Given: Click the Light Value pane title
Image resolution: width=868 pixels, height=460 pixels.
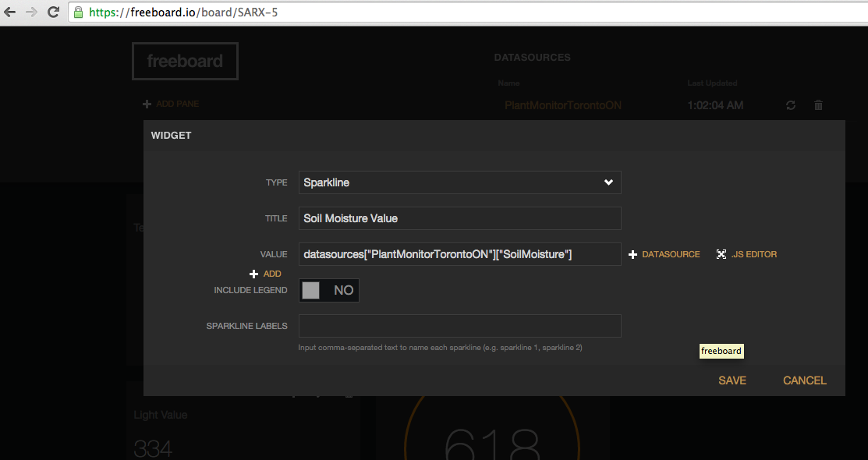Looking at the screenshot, I should 161,415.
